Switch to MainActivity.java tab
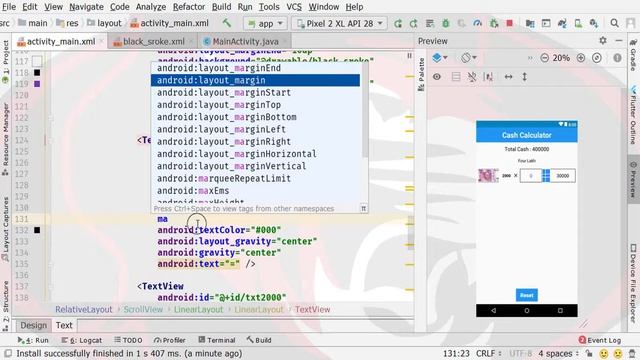The width and height of the screenshot is (640, 360). [245, 41]
